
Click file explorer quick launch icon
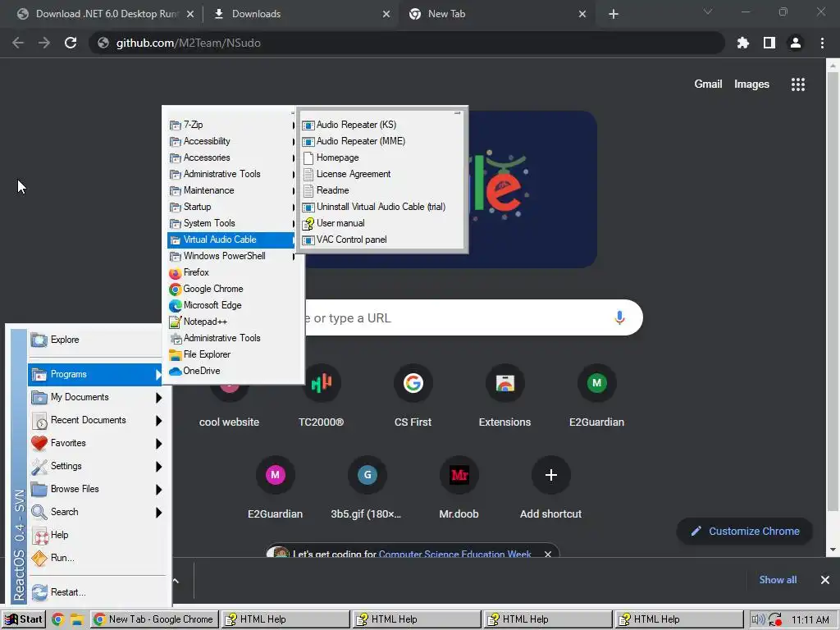click(76, 619)
